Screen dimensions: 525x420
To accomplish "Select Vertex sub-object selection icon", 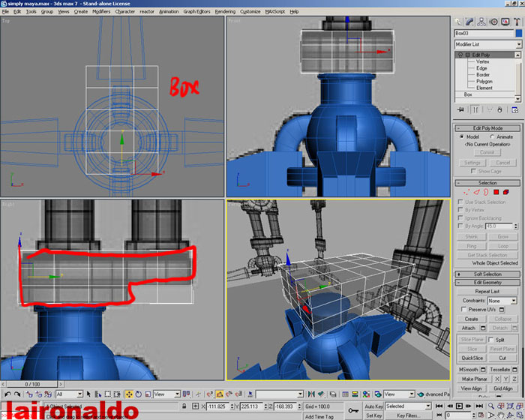I will pos(466,192).
